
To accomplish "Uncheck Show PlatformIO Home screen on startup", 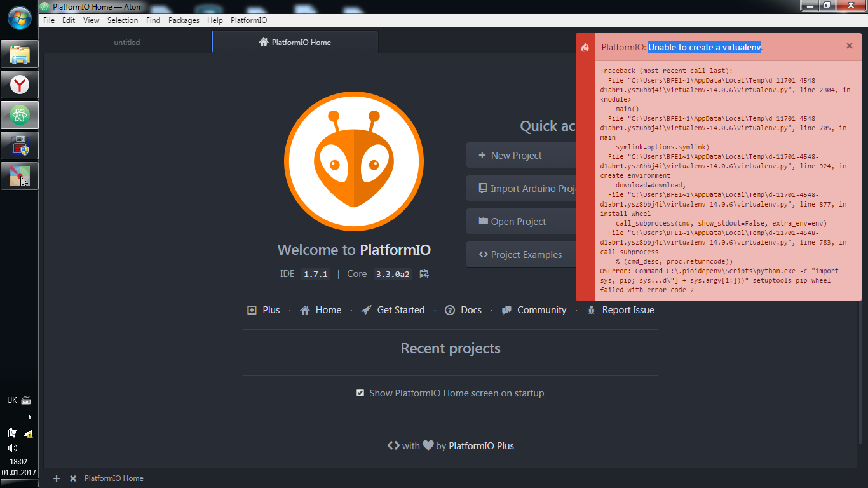I will 360,393.
